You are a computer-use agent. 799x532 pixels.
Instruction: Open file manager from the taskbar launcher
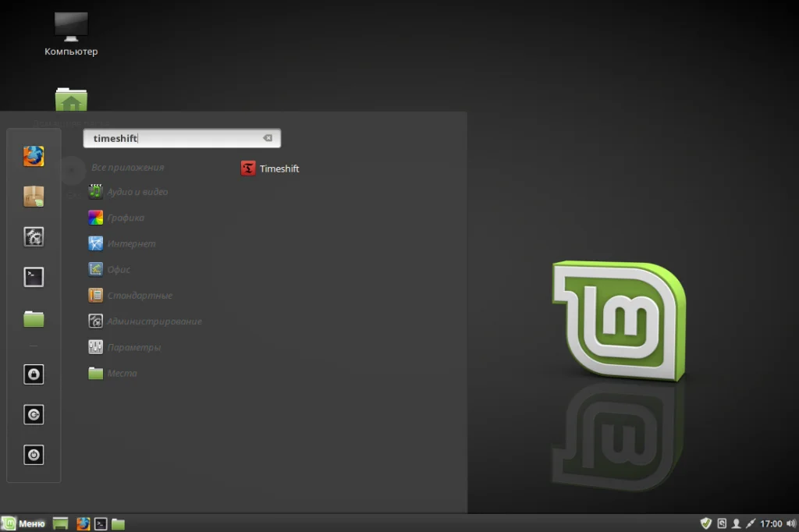pos(119,523)
